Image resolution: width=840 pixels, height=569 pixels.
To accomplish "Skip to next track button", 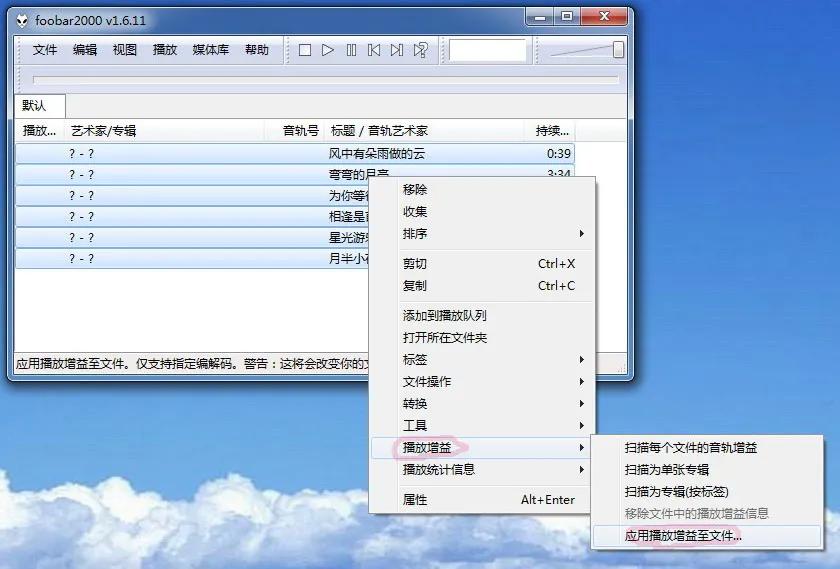I will pos(397,50).
